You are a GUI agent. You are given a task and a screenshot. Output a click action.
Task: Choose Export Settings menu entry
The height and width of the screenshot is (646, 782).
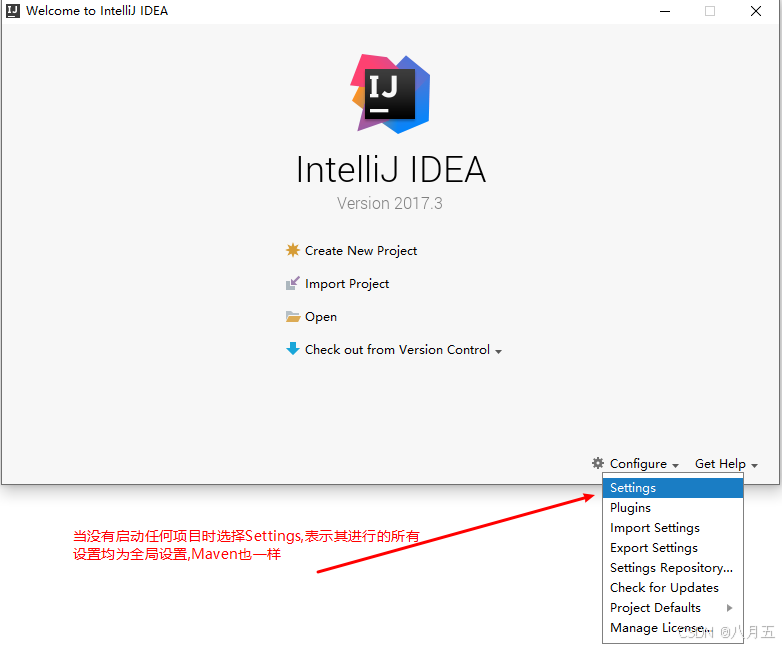673,548
